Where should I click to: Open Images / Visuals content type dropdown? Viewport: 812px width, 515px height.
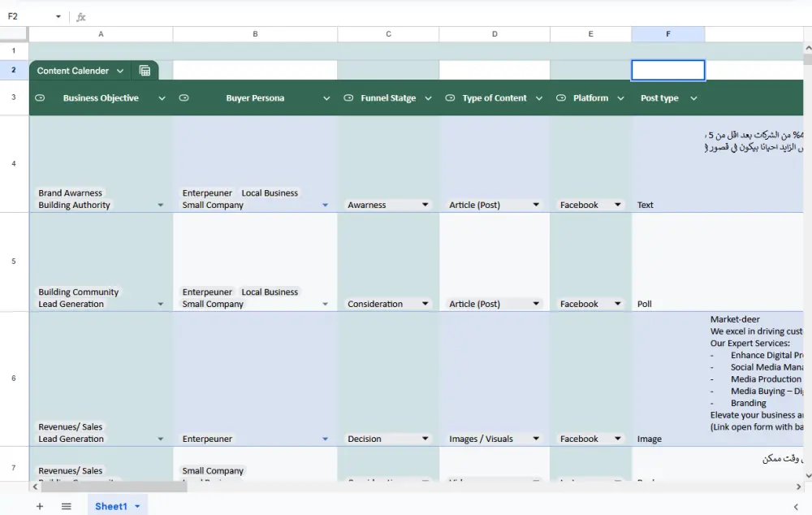coord(536,439)
